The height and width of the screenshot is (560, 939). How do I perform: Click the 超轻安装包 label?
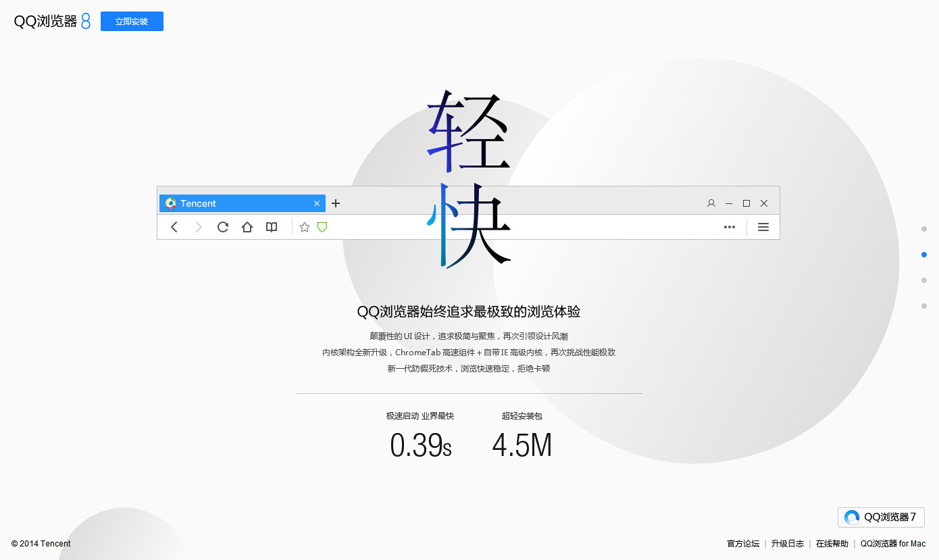(x=522, y=416)
